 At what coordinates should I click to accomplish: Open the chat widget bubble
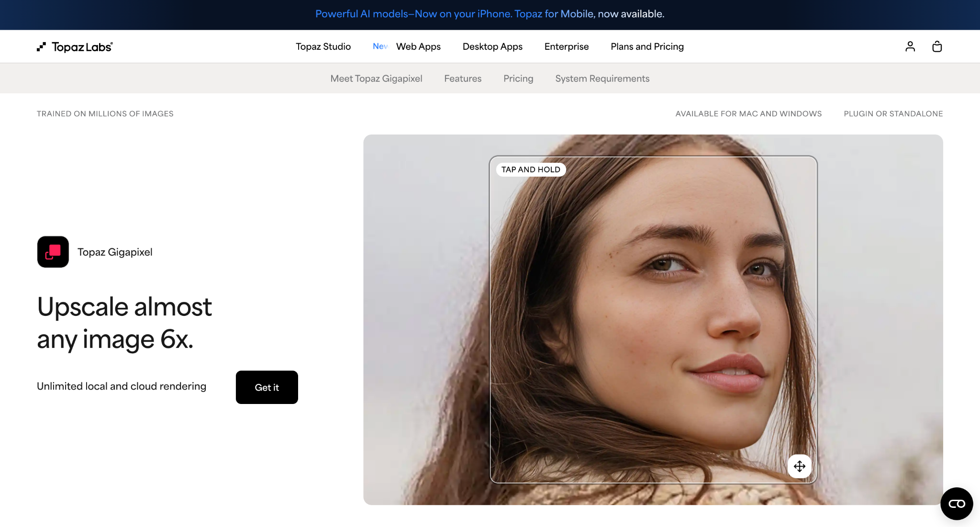point(957,504)
